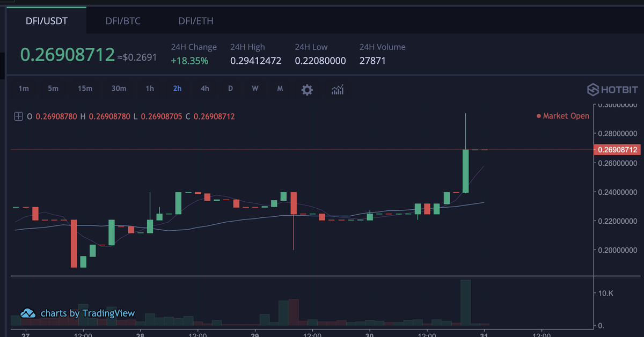
Task: Switch to the monthly M interval
Action: point(280,89)
